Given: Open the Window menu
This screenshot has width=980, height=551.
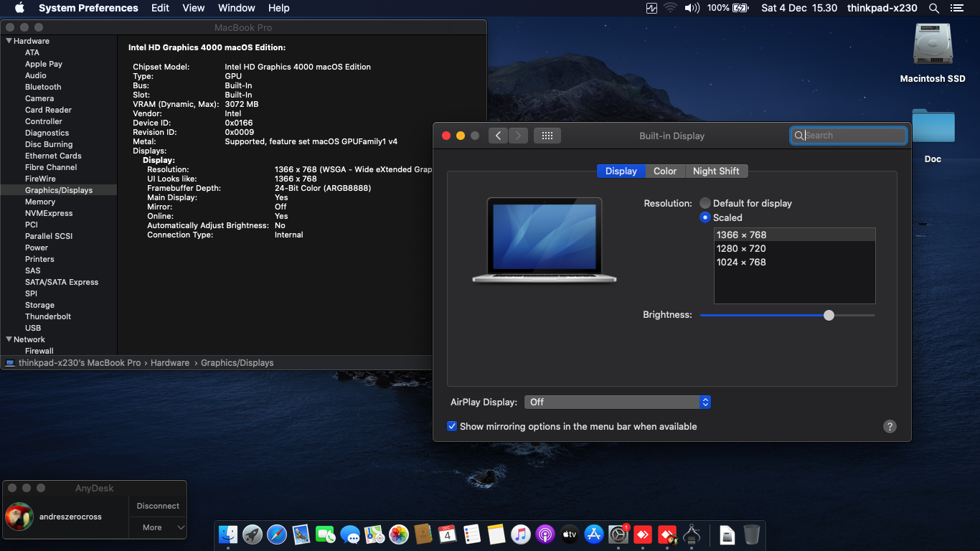Looking at the screenshot, I should tap(236, 8).
